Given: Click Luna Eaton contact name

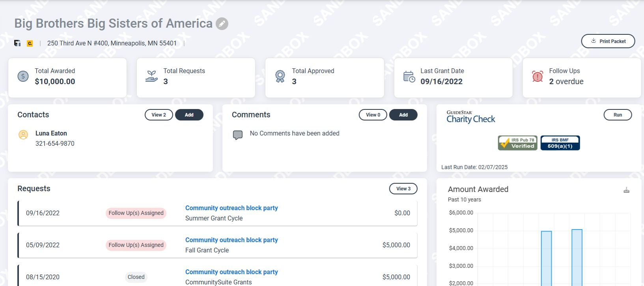Looking at the screenshot, I should click(51, 134).
